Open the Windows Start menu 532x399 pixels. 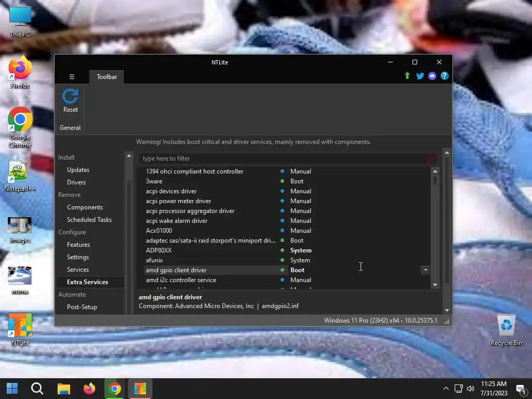[x=12, y=389]
